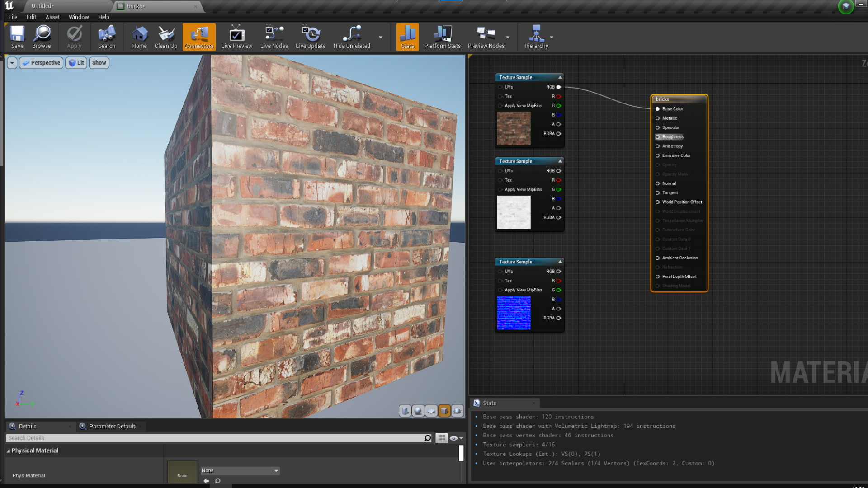Click the Hierarchy toolbar icon
Viewport: 868px width, 488px height.
(x=536, y=37)
